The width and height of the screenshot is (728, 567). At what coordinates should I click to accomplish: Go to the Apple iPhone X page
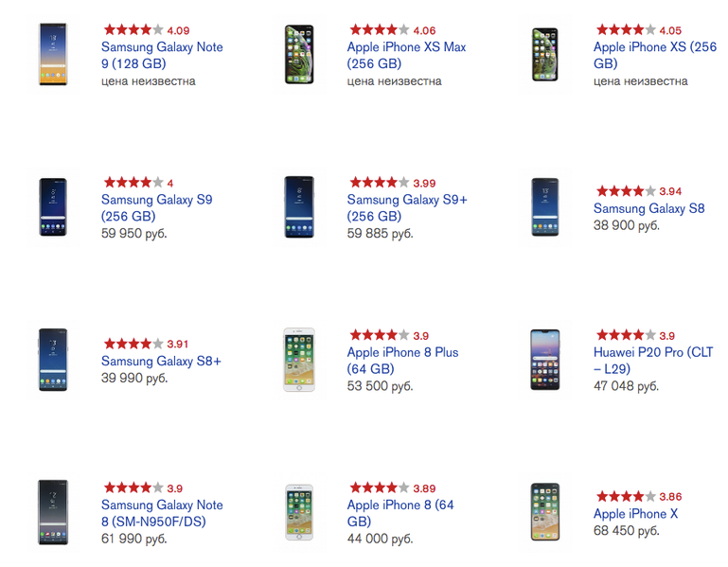coord(635,514)
